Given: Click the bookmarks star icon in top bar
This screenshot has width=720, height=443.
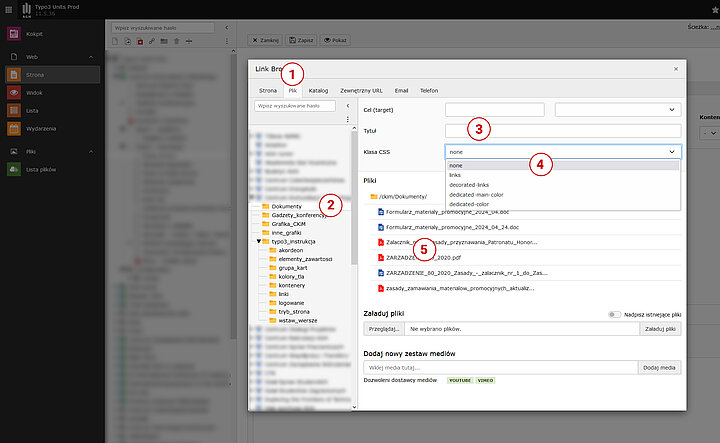Looking at the screenshot, I should click(x=715, y=10).
